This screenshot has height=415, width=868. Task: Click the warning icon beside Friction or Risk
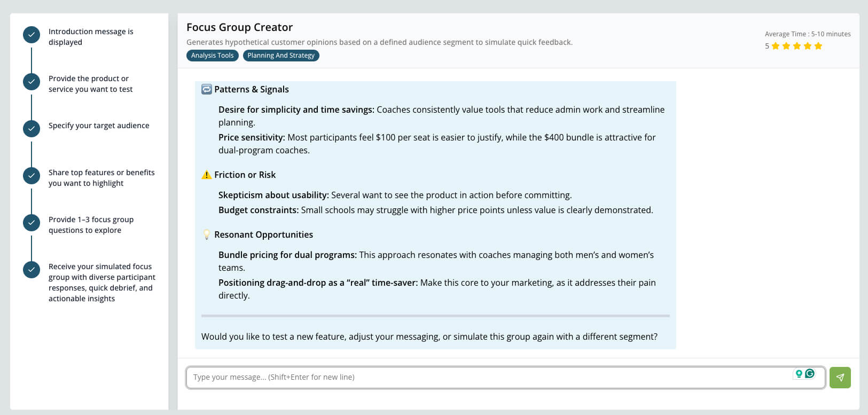point(206,175)
